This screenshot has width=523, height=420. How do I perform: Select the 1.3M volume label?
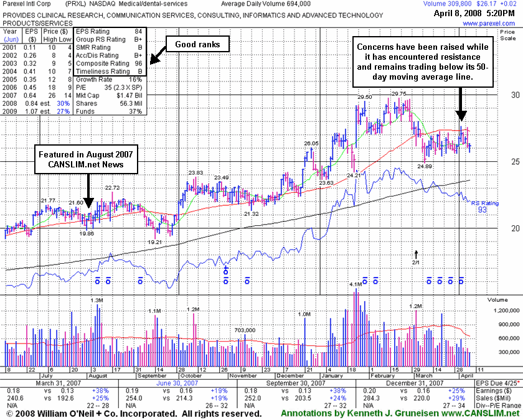coord(97,301)
